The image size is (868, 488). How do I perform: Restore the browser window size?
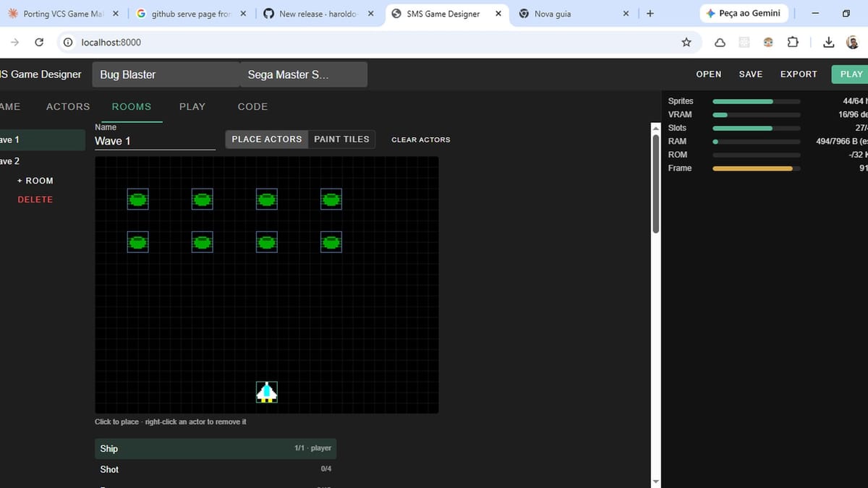(846, 14)
